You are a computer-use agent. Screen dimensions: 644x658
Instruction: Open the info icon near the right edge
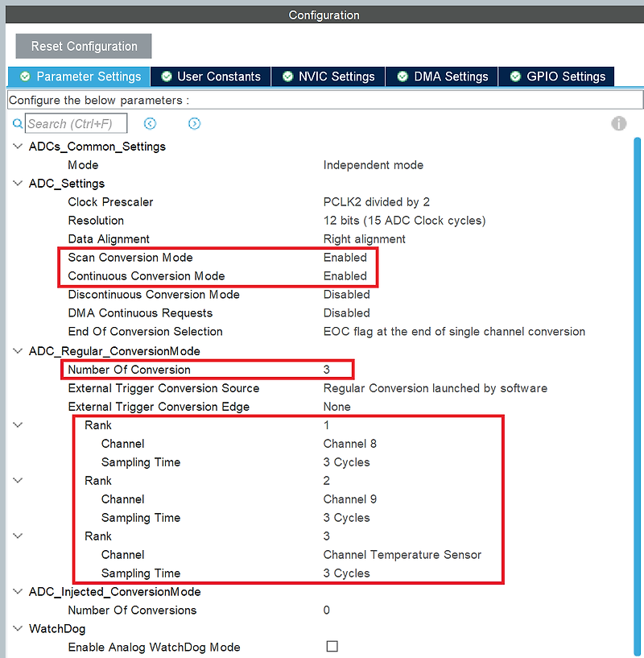(617, 124)
